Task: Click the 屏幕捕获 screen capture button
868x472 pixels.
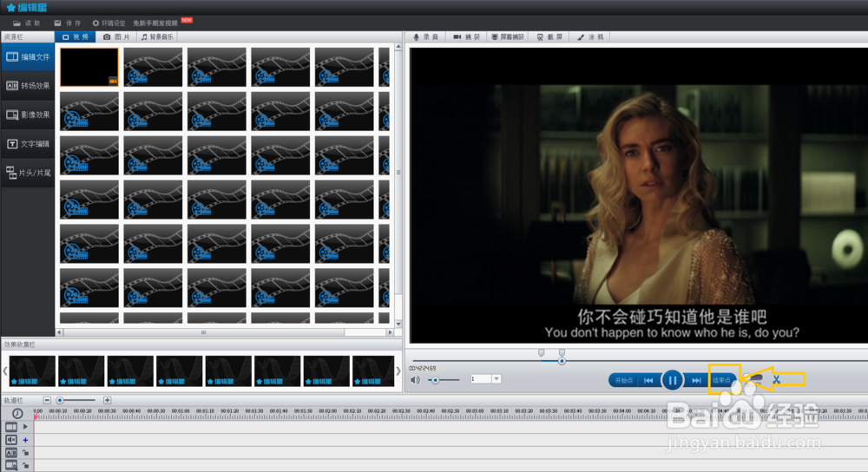Action: [507, 37]
